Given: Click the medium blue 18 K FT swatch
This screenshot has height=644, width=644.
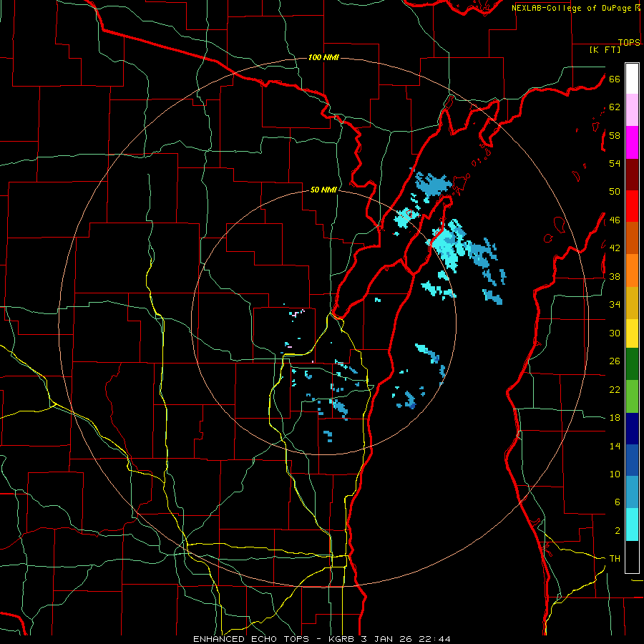Looking at the screenshot, I should coord(632,460).
